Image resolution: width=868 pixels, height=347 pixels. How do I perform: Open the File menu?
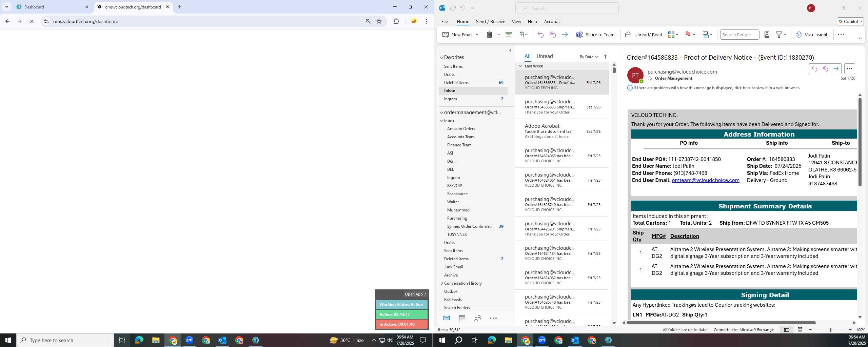[444, 21]
